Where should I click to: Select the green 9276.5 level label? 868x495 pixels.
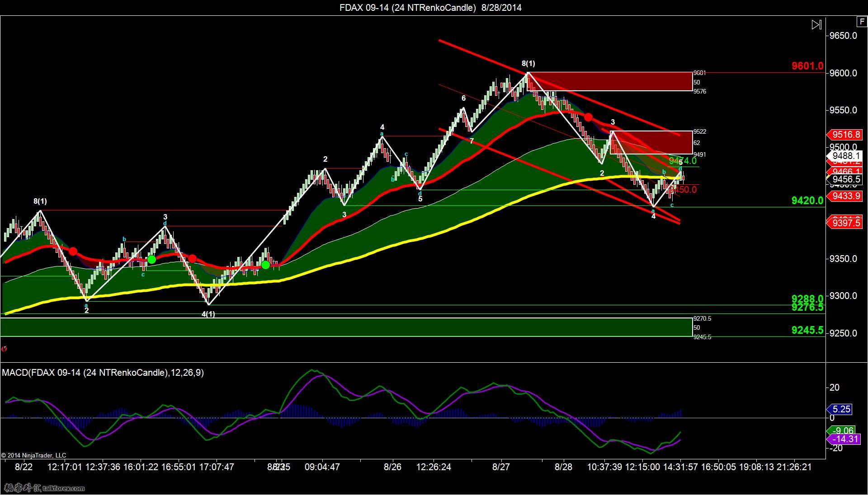[807, 307]
